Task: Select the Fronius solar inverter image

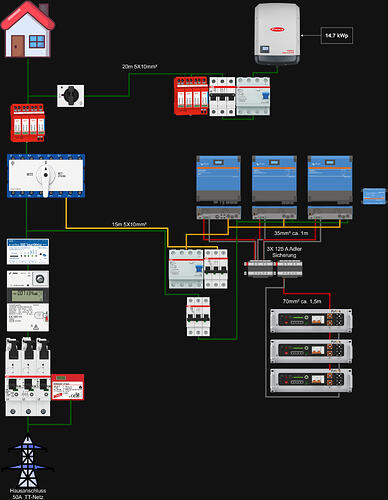Action: pyautogui.click(x=277, y=34)
